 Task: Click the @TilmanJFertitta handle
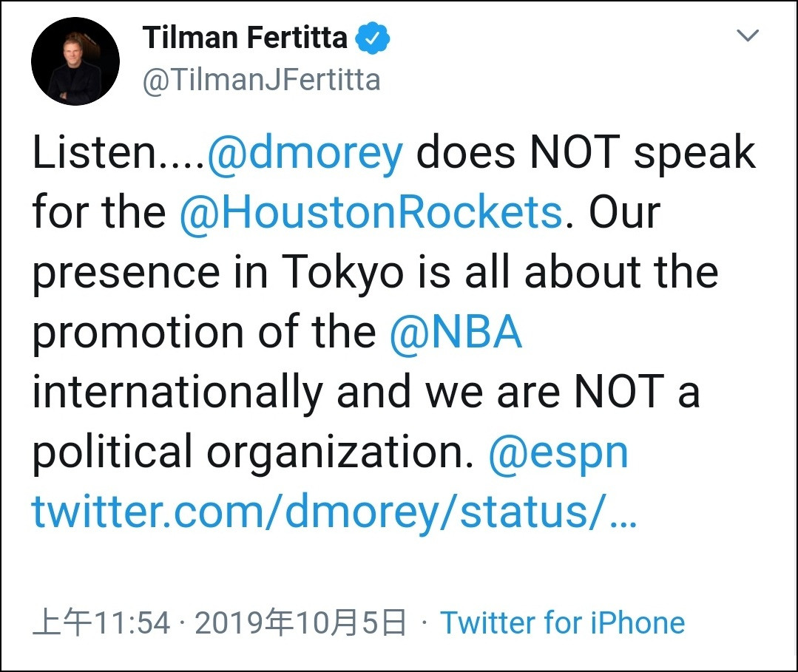tap(261, 81)
